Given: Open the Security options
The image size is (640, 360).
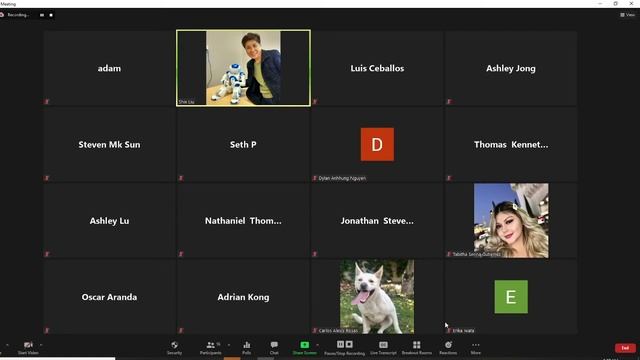Looking at the screenshot, I should click(x=174, y=348).
